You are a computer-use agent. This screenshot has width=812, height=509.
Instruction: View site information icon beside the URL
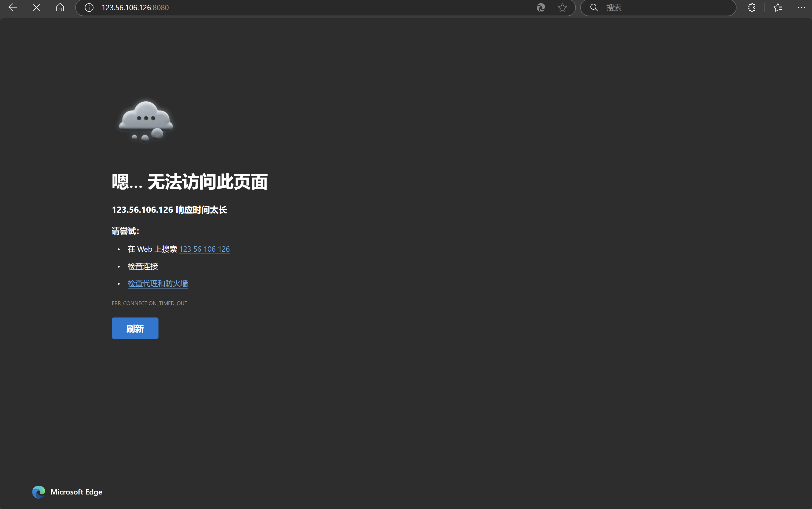89,8
